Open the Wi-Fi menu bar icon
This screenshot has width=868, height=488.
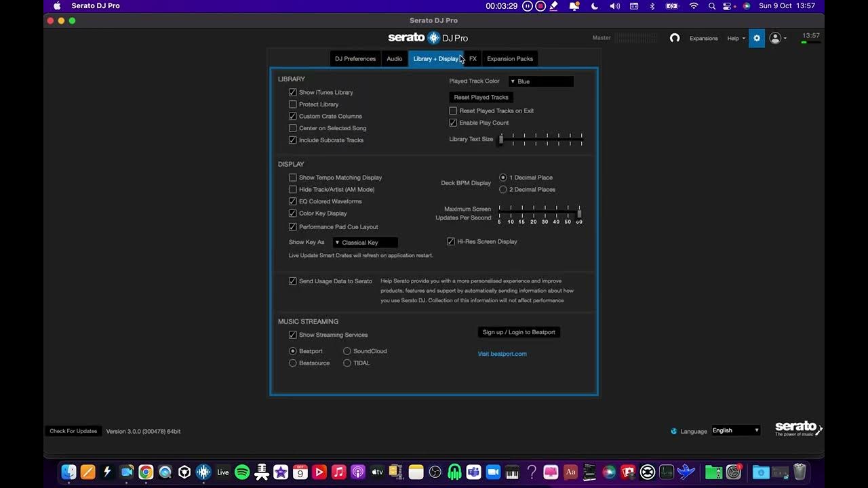point(694,6)
